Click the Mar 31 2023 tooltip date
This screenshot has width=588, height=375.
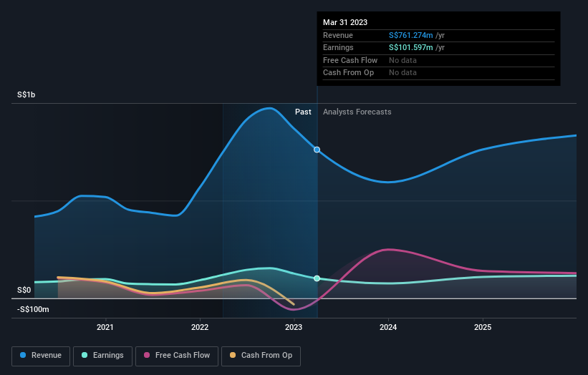tap(345, 22)
